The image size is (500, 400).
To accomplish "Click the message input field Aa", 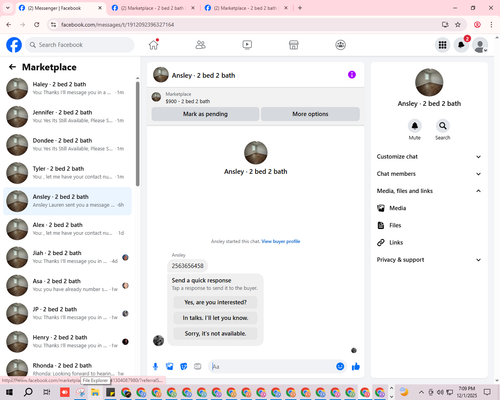I will pos(272,367).
